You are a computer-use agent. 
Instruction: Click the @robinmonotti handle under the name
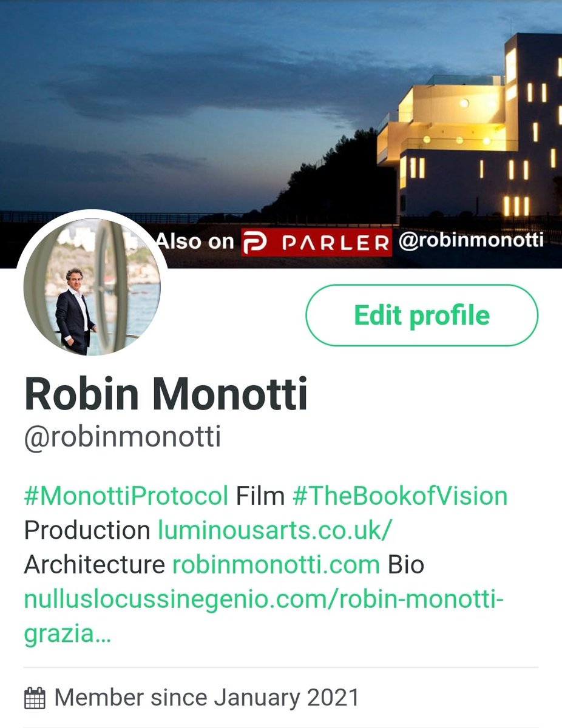pyautogui.click(x=123, y=437)
